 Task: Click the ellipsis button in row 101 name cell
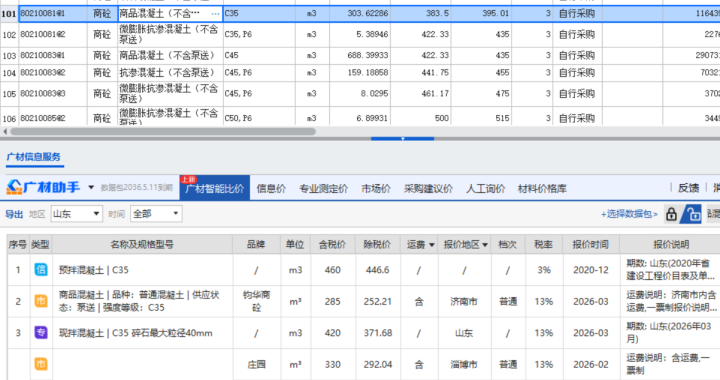point(215,14)
